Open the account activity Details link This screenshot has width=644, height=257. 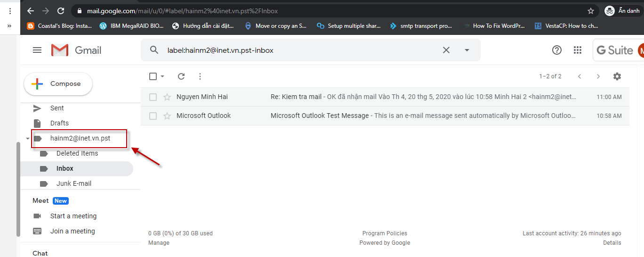coord(612,243)
